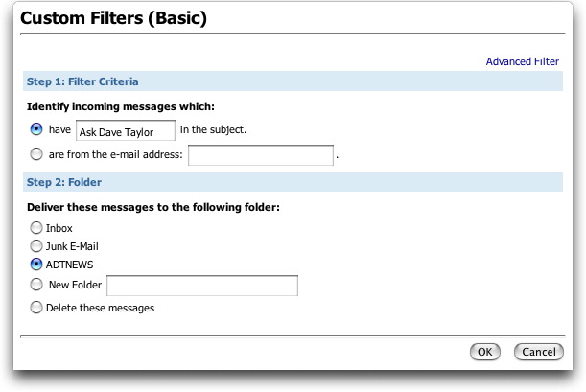Click the 'Junk E-Mail' text label
Image resolution: width=586 pixels, height=392 pixels.
[x=72, y=246]
